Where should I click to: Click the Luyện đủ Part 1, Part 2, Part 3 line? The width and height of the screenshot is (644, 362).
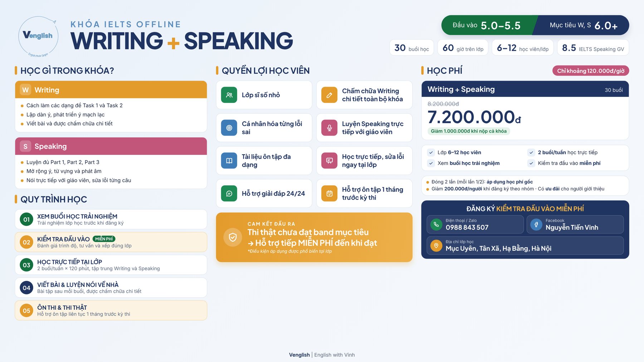pyautogui.click(x=63, y=162)
